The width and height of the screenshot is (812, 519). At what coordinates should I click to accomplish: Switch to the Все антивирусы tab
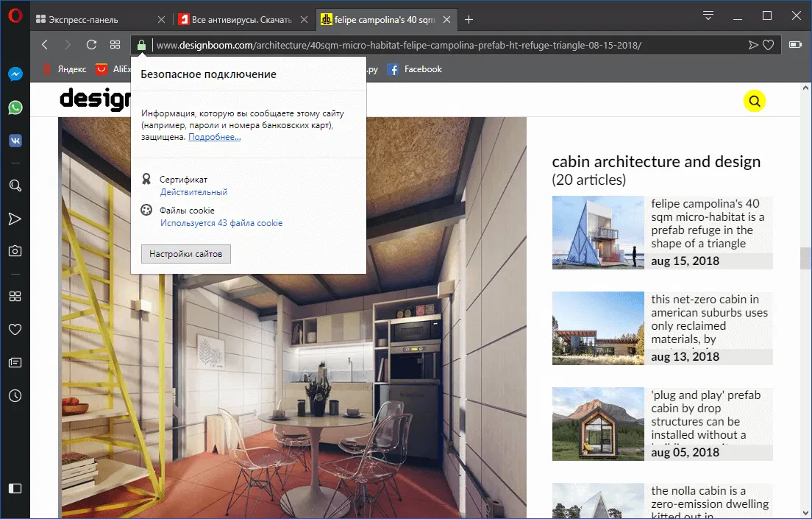pos(242,20)
